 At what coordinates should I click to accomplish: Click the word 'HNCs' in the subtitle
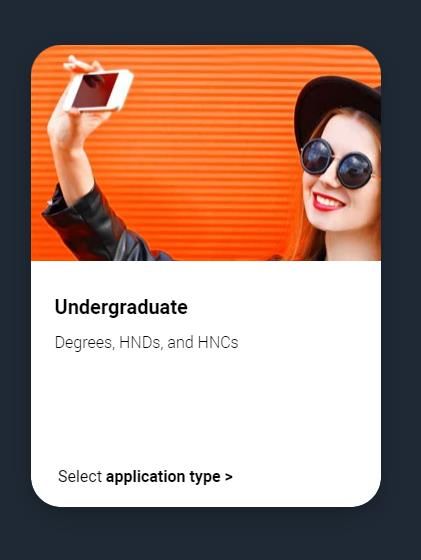[x=218, y=342]
